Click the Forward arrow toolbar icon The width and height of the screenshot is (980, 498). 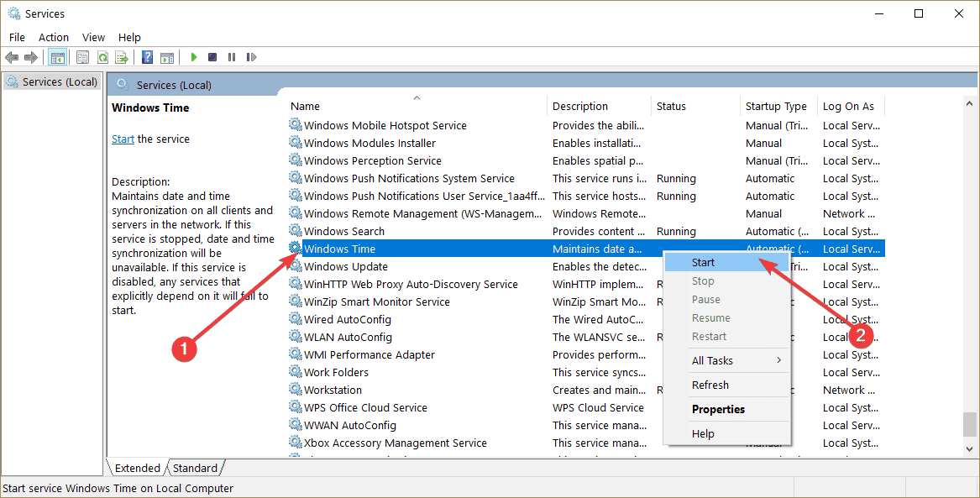click(x=30, y=57)
